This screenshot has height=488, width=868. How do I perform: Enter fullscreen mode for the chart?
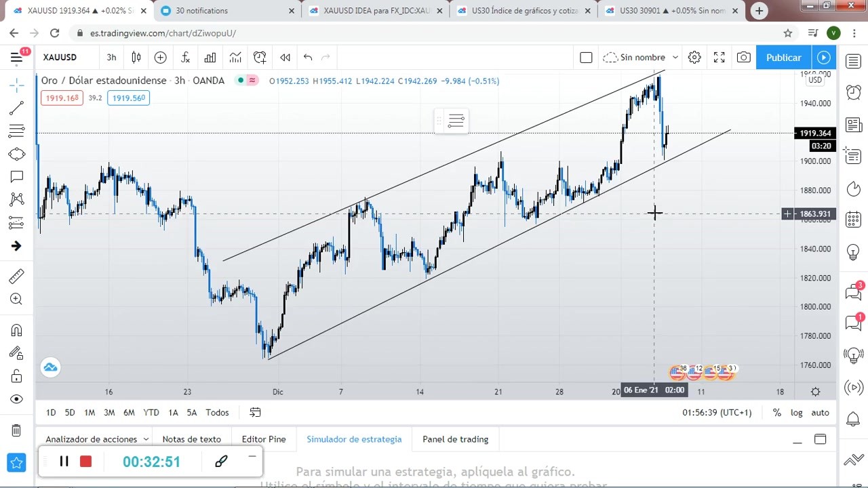click(x=719, y=58)
